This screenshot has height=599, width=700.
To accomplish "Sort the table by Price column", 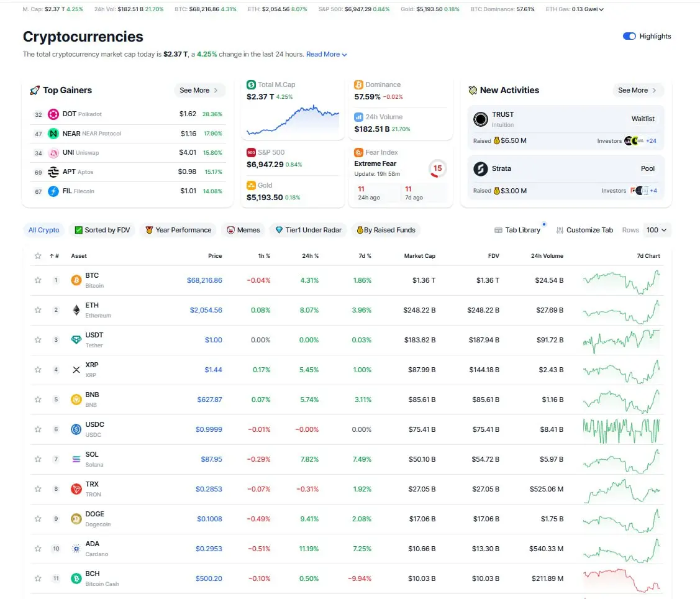I will click(215, 256).
